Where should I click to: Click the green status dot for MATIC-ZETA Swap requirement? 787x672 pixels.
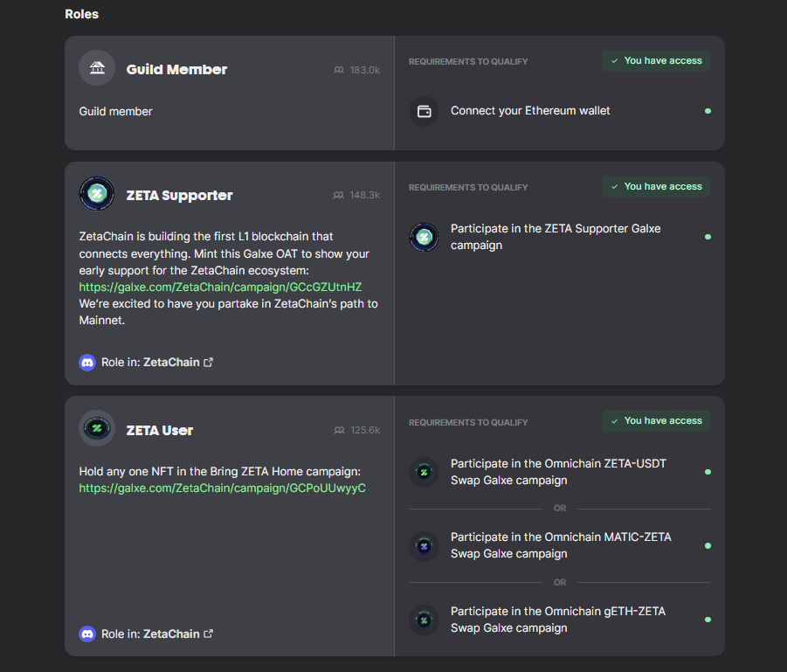coord(708,546)
